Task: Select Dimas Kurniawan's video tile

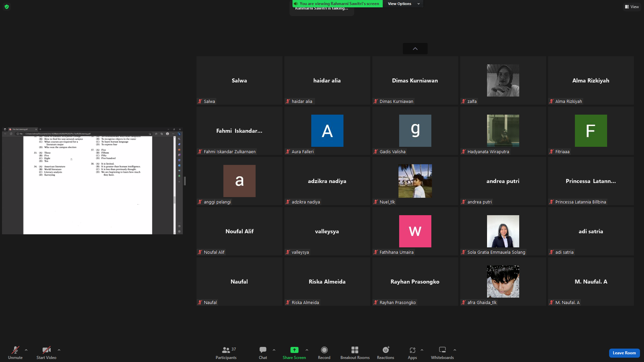Action: [x=415, y=80]
